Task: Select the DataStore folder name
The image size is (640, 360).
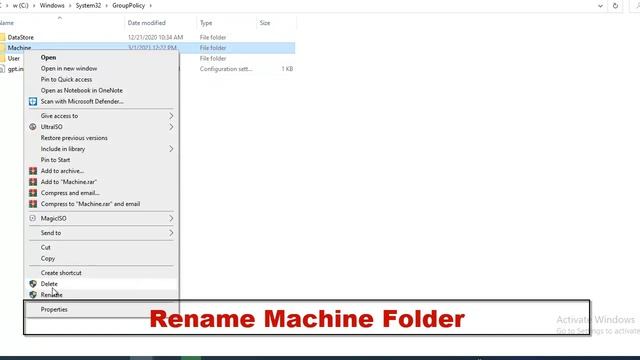Action: [20, 37]
